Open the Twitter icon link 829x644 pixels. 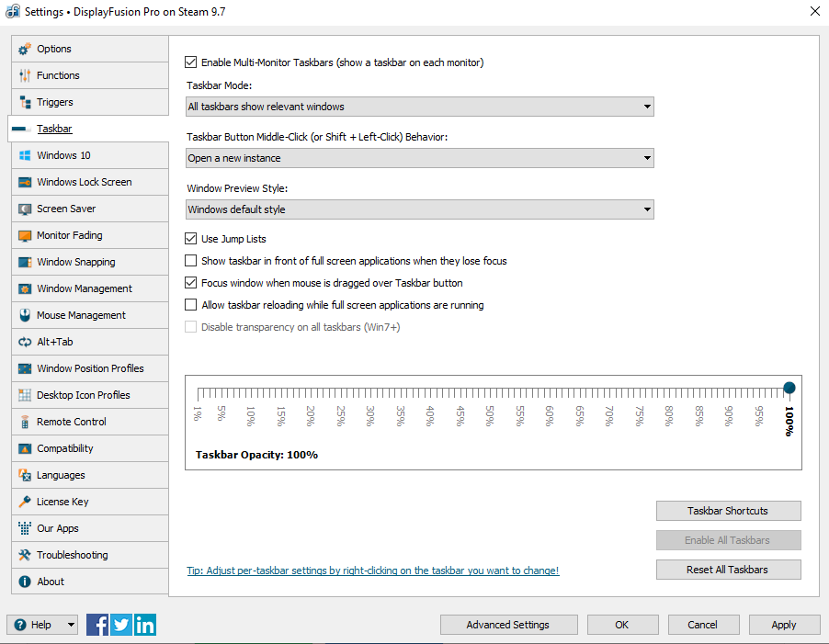pyautogui.click(x=121, y=625)
